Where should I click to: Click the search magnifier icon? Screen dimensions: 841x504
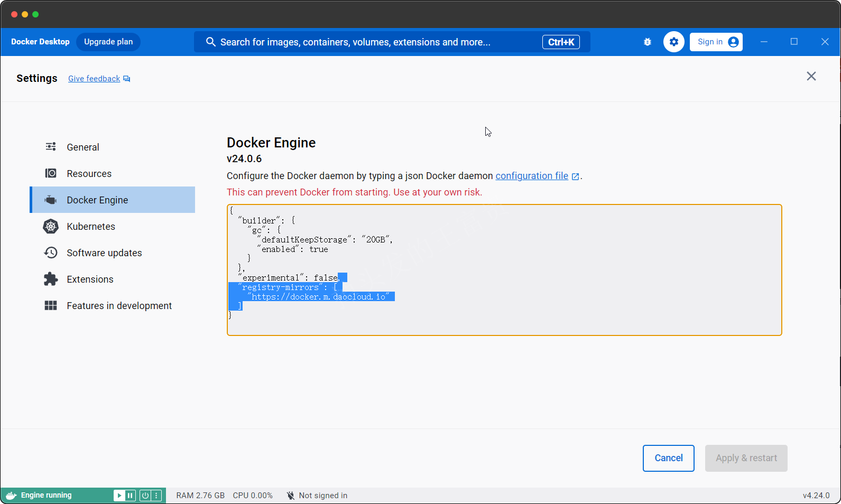[x=210, y=42]
